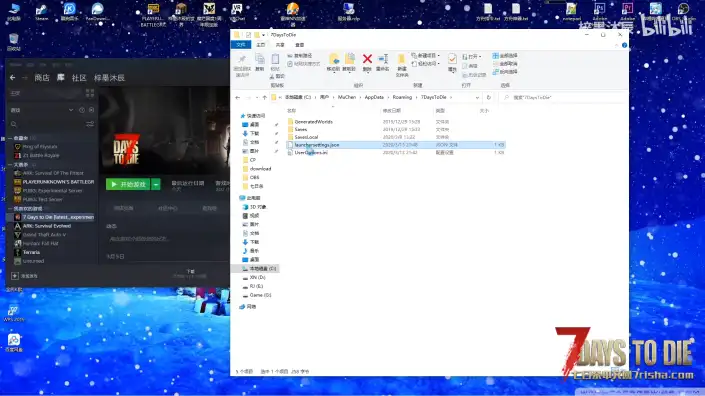Open the File tab in Explorer

[x=241, y=45]
